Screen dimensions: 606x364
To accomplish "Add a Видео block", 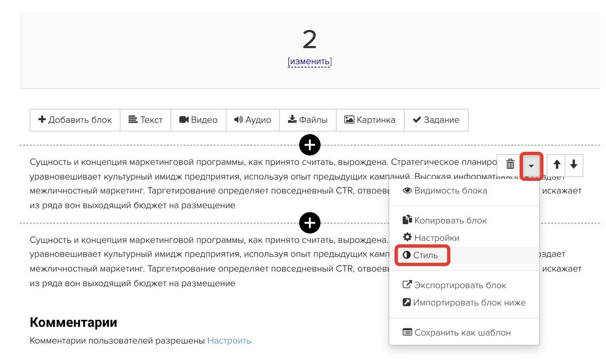I will pyautogui.click(x=199, y=120).
